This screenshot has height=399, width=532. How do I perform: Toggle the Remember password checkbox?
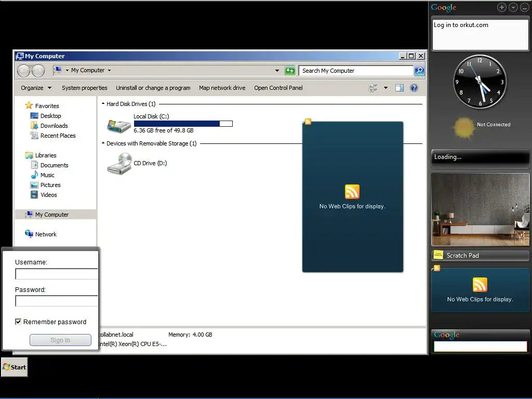tap(18, 321)
